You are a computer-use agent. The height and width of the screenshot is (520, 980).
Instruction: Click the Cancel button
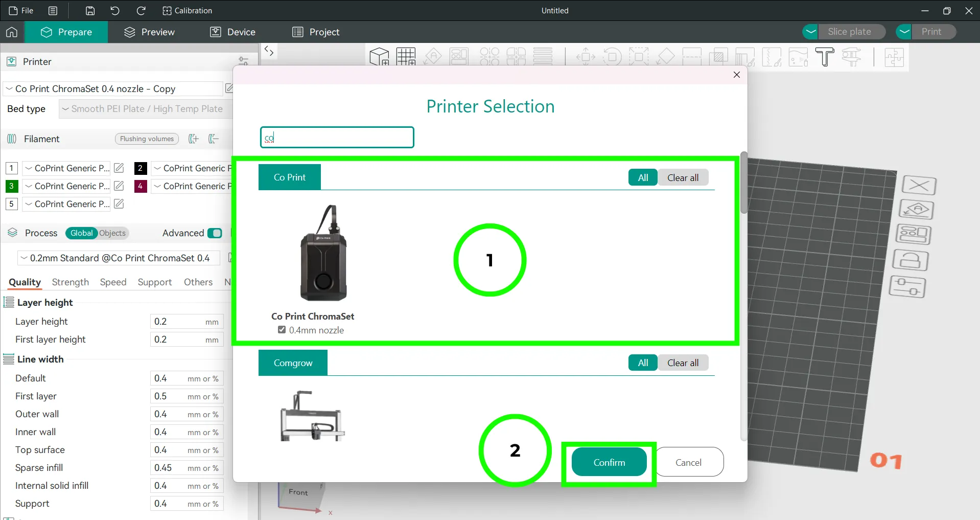688,462
